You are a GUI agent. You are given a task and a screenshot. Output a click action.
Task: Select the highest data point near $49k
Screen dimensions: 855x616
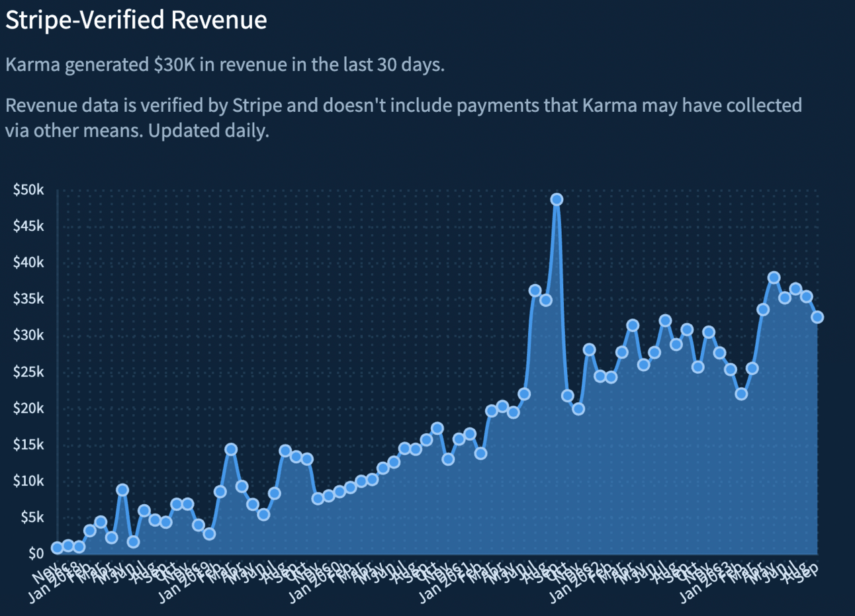pos(557,199)
